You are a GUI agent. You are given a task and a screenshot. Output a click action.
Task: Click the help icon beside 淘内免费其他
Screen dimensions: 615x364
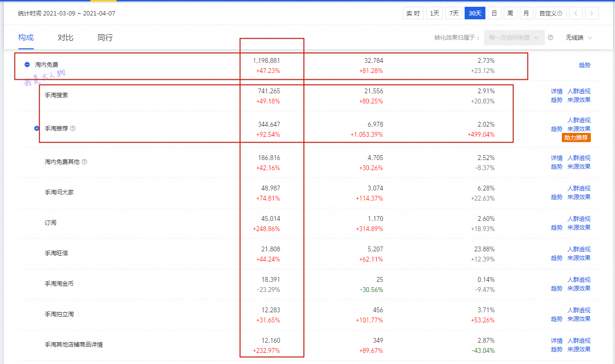click(x=85, y=162)
